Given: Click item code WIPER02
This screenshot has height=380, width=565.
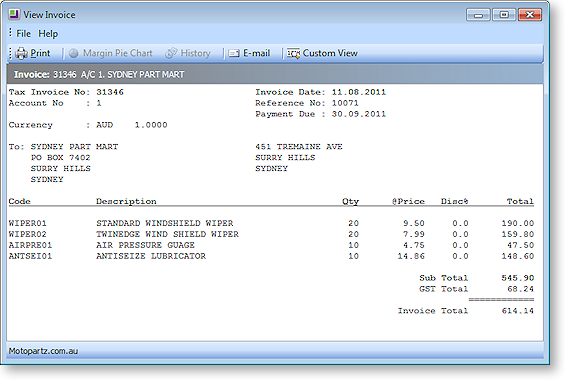Looking at the screenshot, I should pyautogui.click(x=28, y=234).
